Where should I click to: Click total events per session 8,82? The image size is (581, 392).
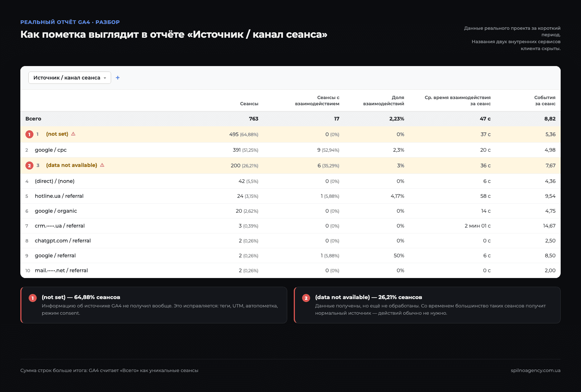550,119
